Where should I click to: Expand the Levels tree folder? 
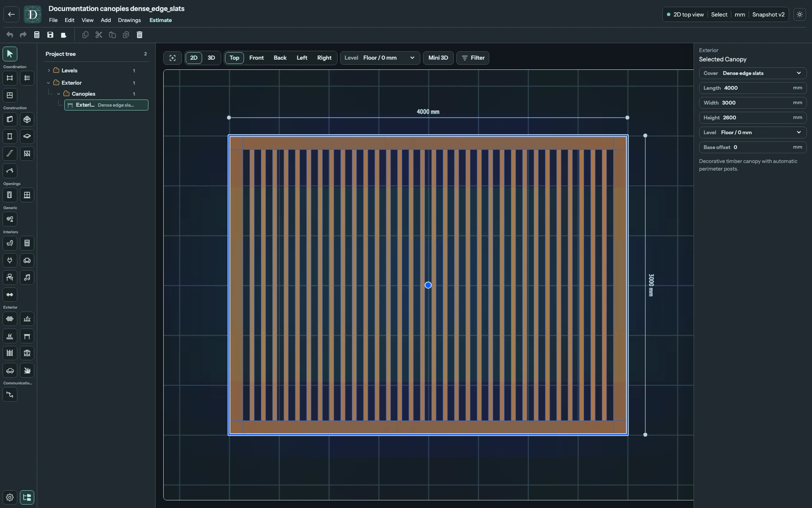pos(49,71)
